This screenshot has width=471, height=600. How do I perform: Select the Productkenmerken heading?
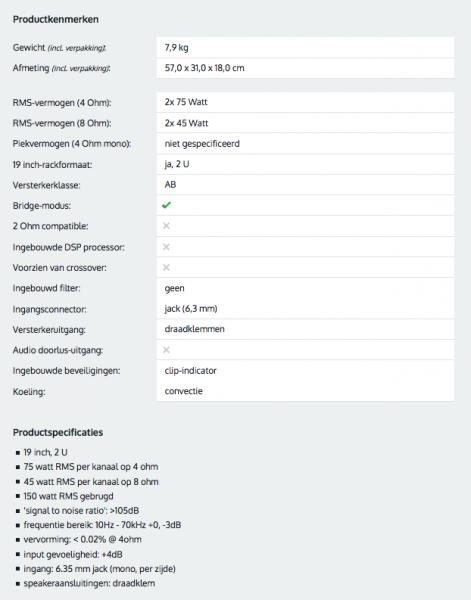click(55, 20)
